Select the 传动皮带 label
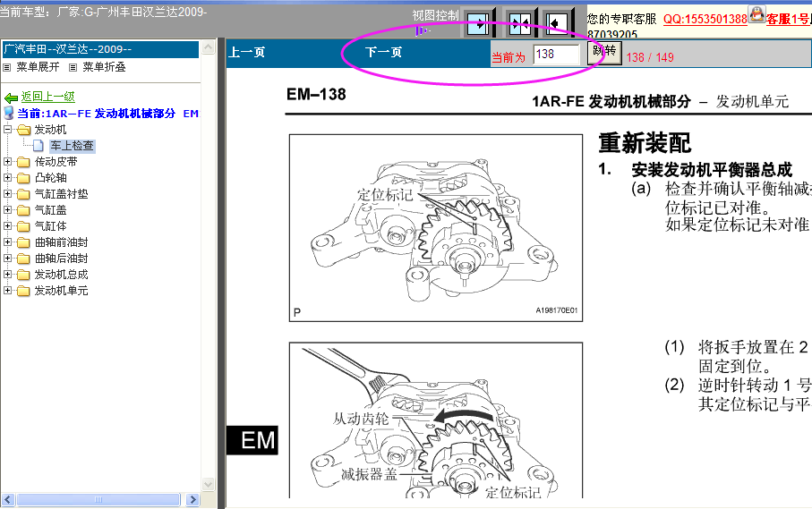This screenshot has height=509, width=812. (x=56, y=162)
